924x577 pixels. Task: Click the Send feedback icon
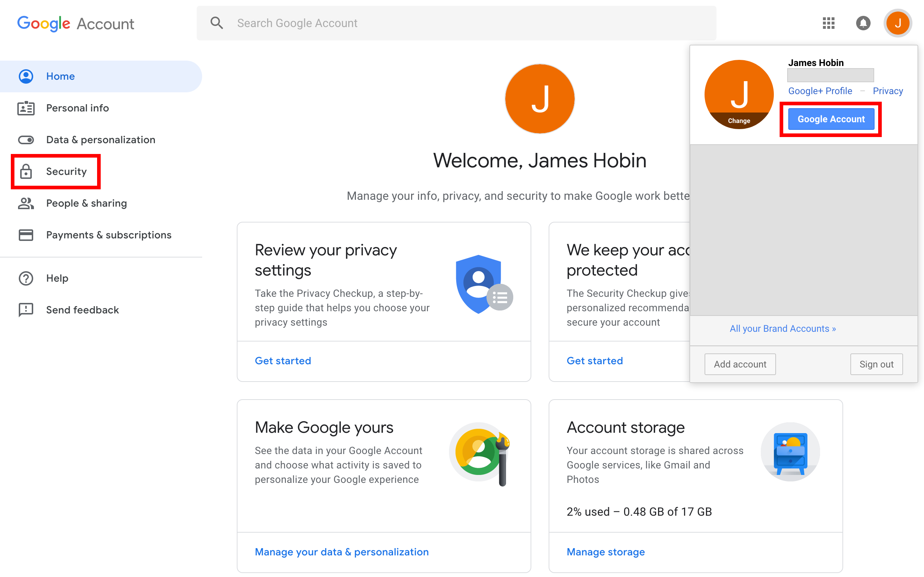point(26,310)
